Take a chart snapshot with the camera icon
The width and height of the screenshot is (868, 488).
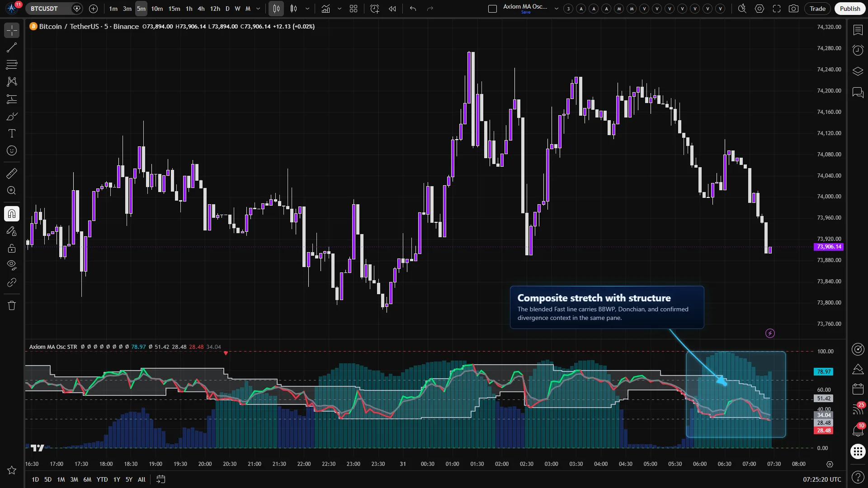[x=793, y=9]
